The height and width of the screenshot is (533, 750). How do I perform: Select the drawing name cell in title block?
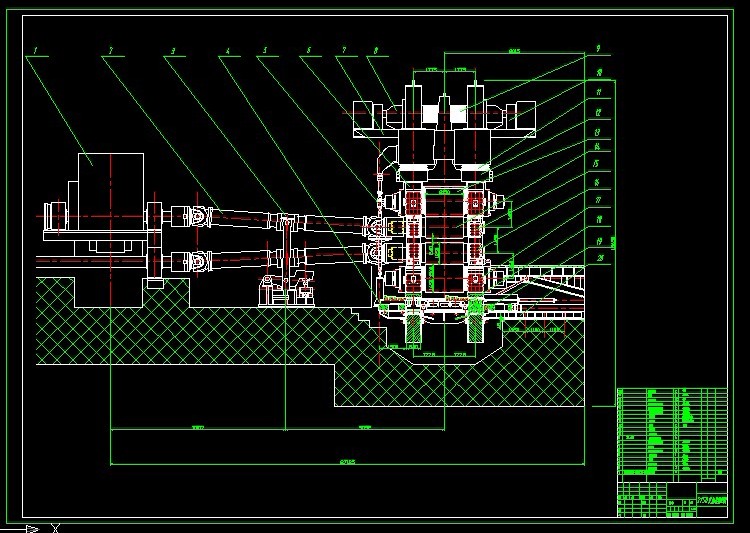click(x=712, y=500)
